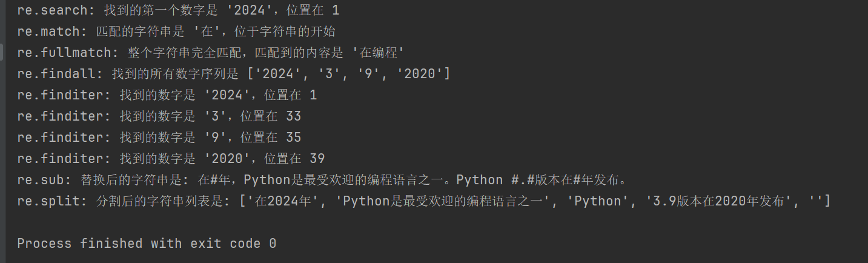Click the 'Process finished with exit code 0' message
Viewport: 868px width, 263px height.
(147, 244)
